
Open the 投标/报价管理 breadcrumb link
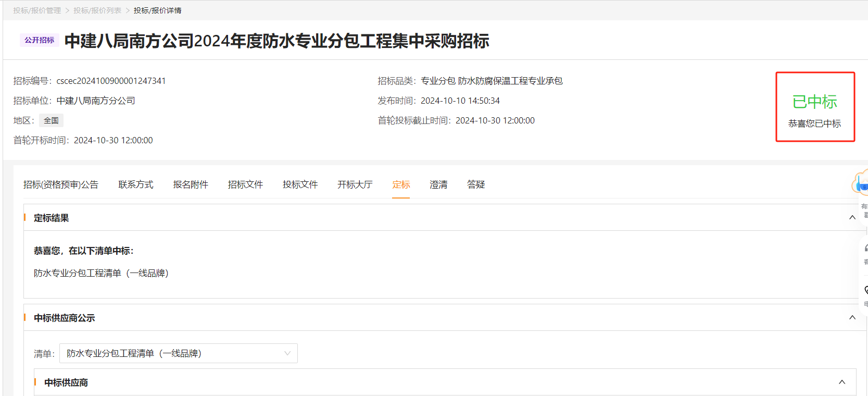pos(37,10)
